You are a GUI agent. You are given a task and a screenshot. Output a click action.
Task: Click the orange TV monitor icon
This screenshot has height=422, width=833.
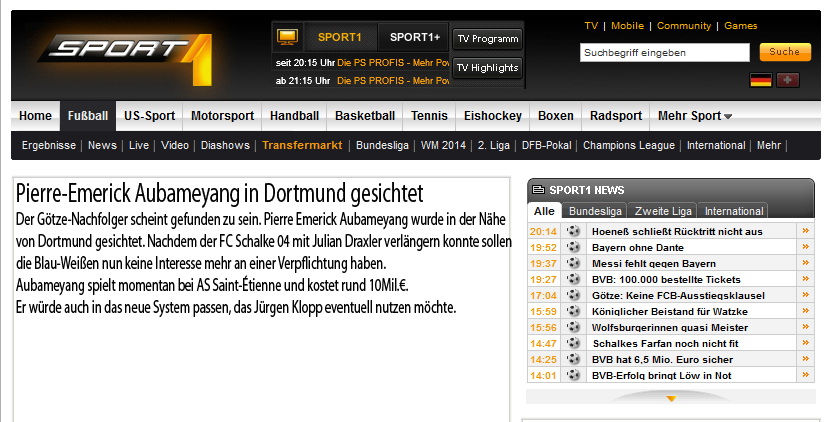pos(287,37)
